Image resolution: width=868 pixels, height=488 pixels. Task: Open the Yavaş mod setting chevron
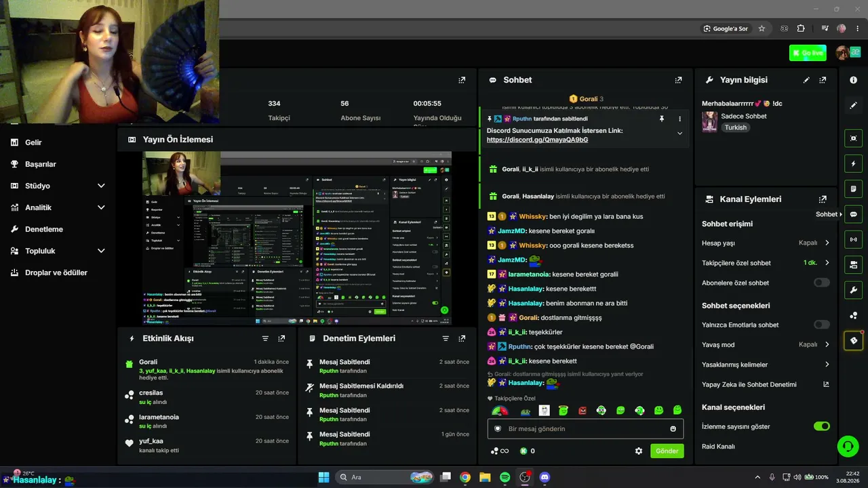pos(827,344)
